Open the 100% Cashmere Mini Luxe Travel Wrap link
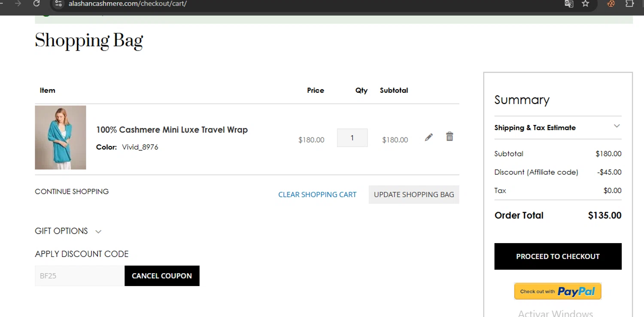644x317 pixels. (x=172, y=130)
